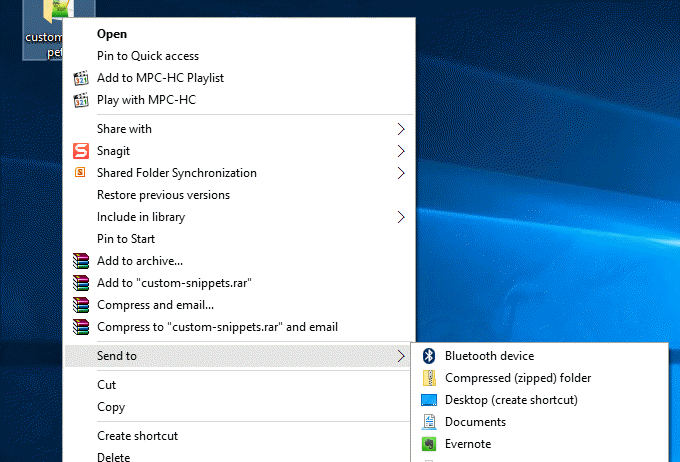Select Create shortcut
Screen dimensions: 680x462
[238, 436]
